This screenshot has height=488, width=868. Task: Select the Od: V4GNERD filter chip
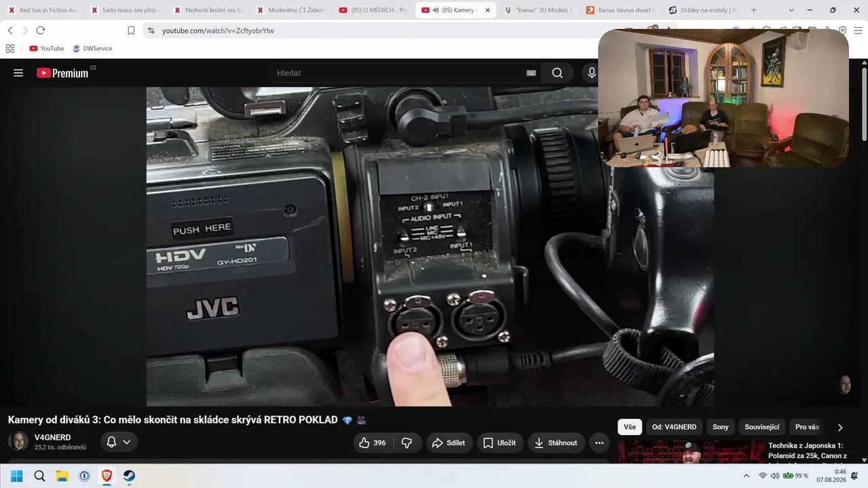(674, 427)
